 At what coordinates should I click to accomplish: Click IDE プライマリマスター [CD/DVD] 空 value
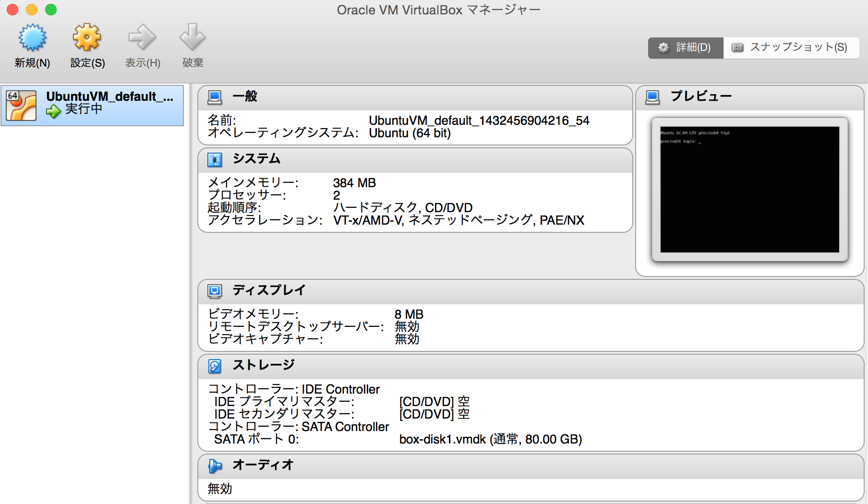434,402
